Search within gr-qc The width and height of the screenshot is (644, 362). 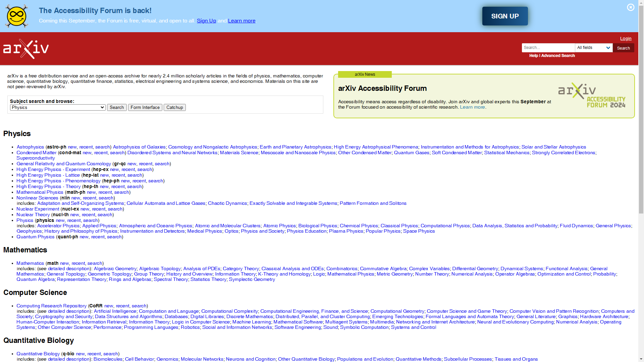(162, 164)
